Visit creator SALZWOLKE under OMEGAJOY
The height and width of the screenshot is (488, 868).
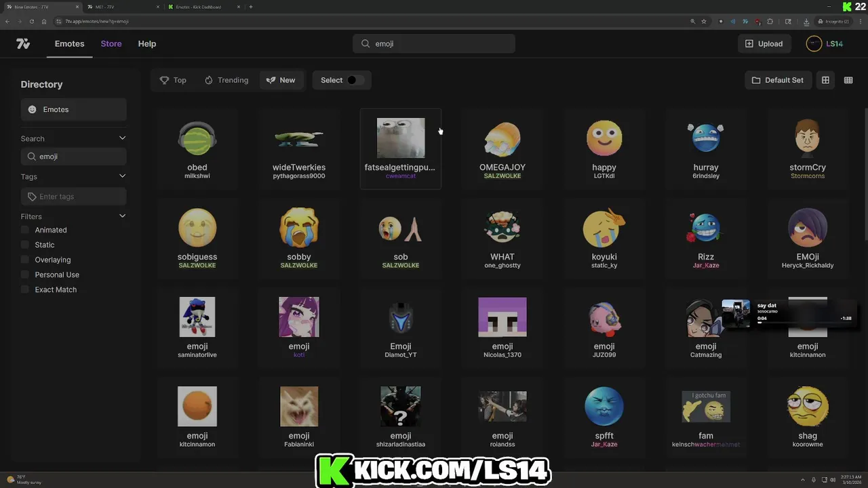coord(502,176)
